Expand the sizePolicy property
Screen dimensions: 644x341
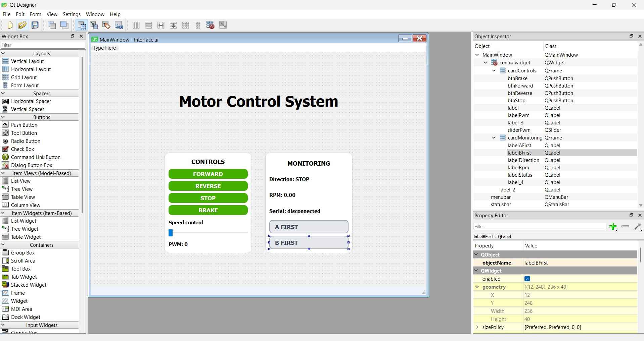point(477,327)
